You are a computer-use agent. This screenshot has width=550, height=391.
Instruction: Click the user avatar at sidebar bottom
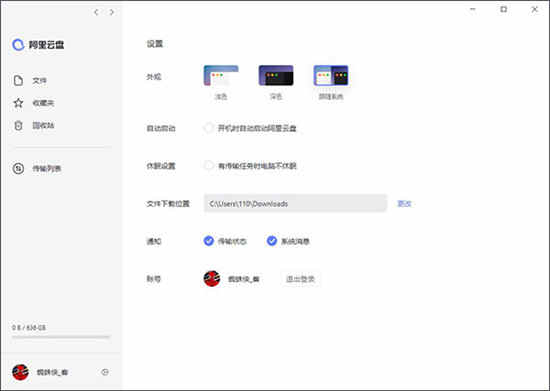(20, 372)
